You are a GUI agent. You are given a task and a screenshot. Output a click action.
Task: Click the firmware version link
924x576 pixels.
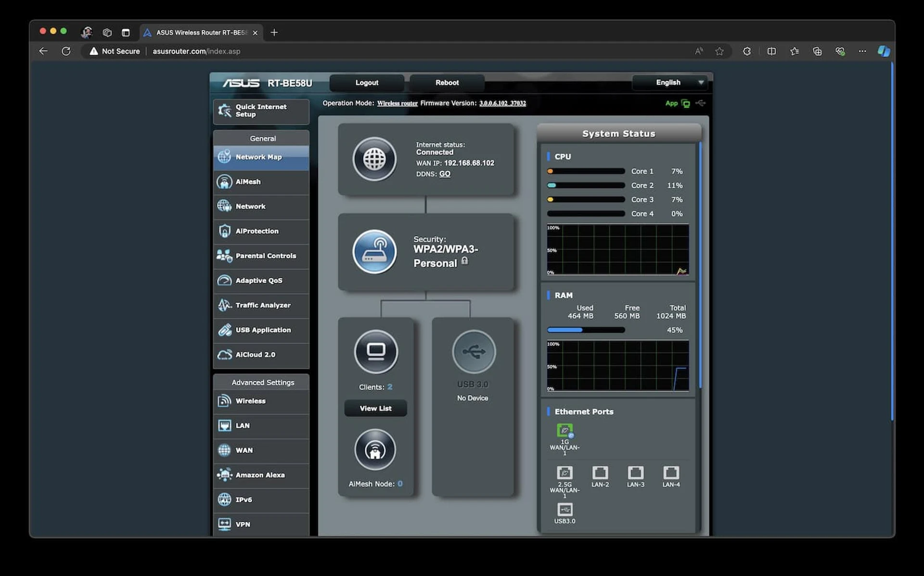pos(502,103)
